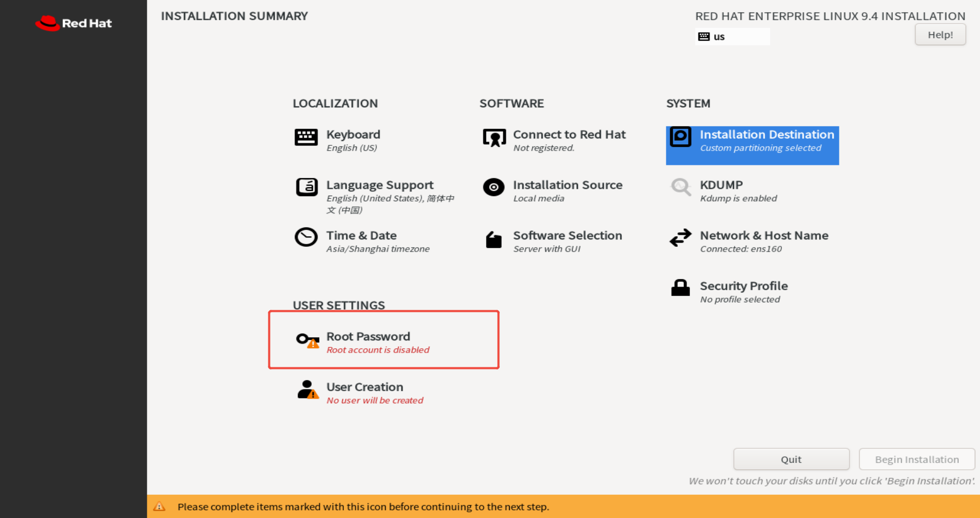Open Connect to Red Hat
This screenshot has height=518, width=980.
tap(569, 134)
